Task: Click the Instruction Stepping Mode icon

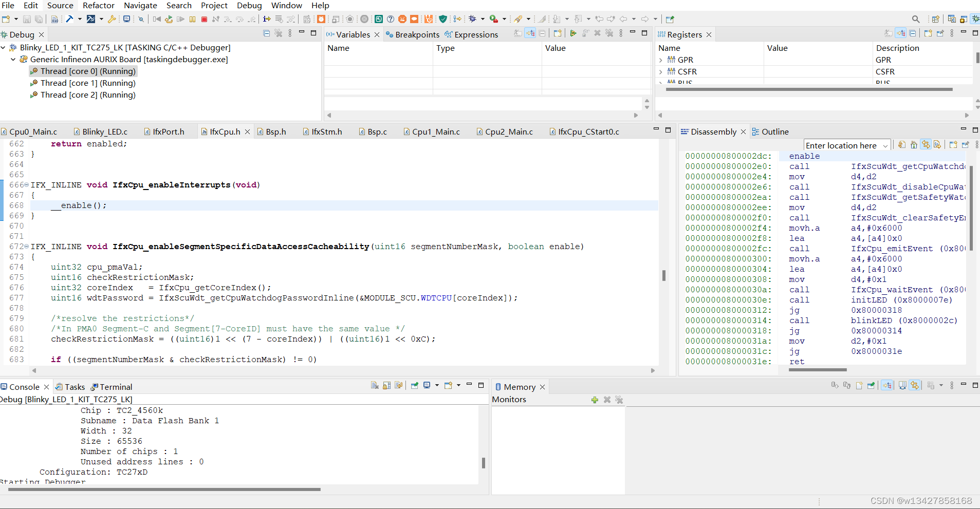Action: [x=266, y=19]
